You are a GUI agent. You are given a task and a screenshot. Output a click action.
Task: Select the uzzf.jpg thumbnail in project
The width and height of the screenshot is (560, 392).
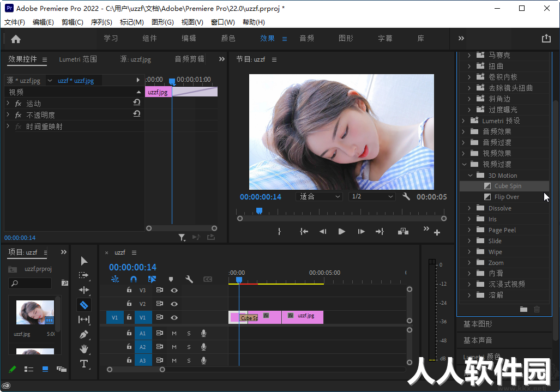(x=35, y=312)
